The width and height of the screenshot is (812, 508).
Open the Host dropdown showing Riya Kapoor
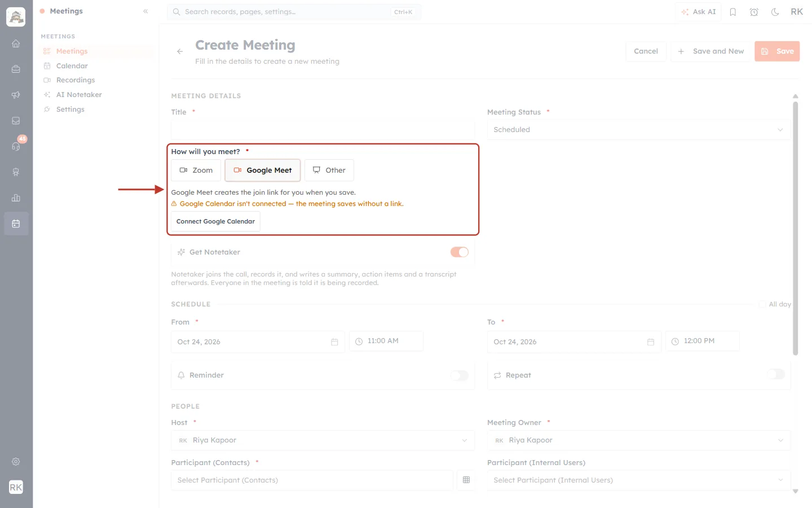[323, 440]
